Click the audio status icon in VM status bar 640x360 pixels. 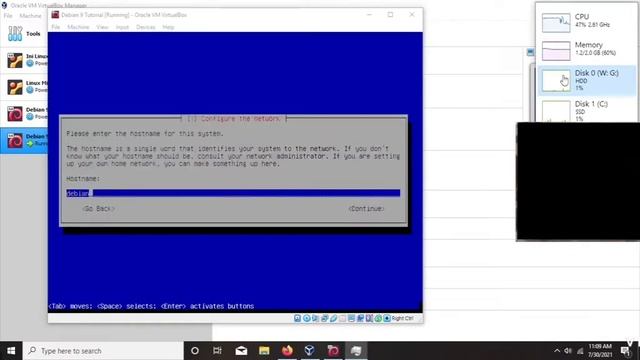316,318
